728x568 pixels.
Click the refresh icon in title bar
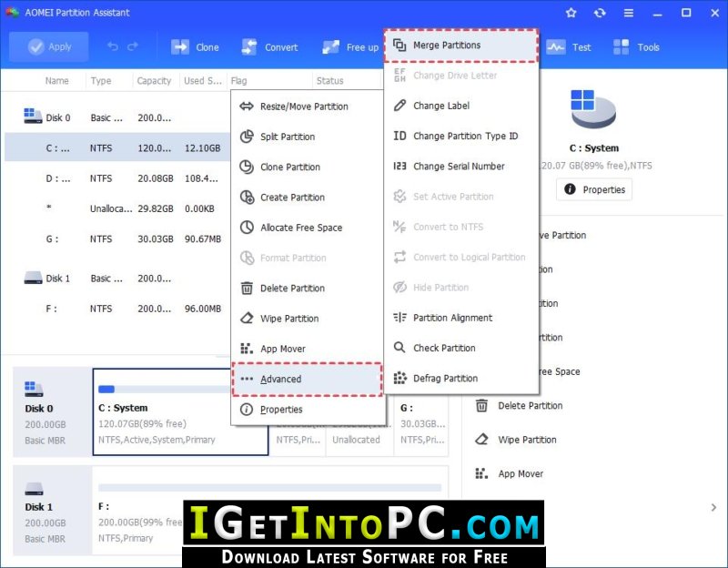(x=599, y=13)
